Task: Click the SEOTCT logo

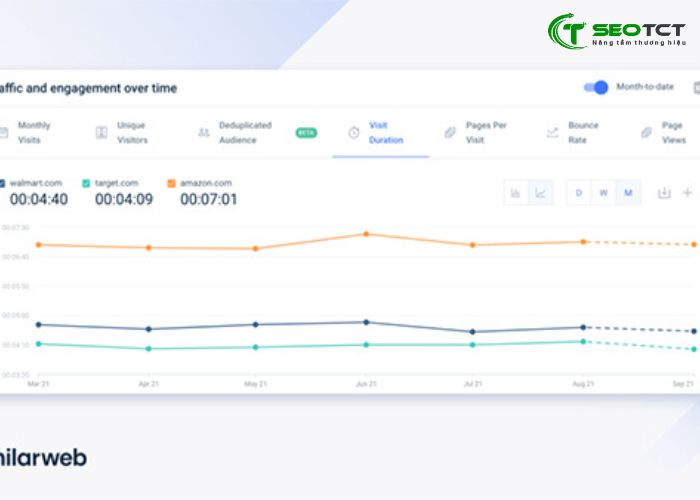Action: 617,31
